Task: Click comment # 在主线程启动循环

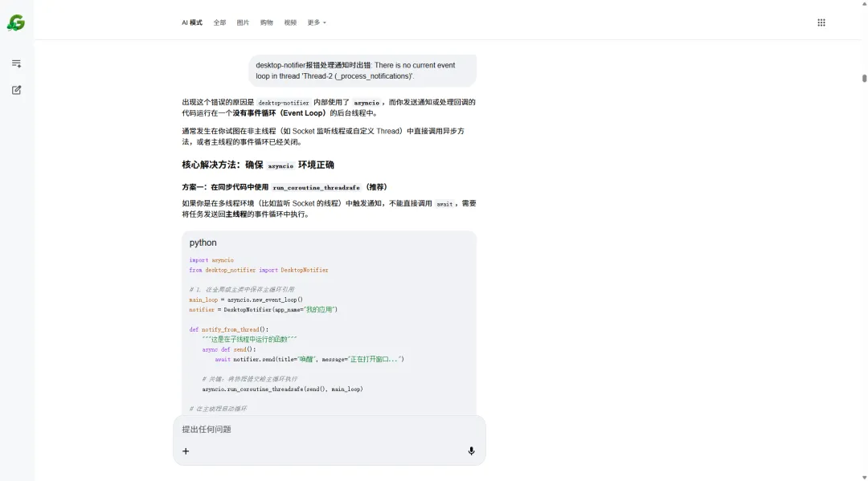Action: tap(218, 409)
